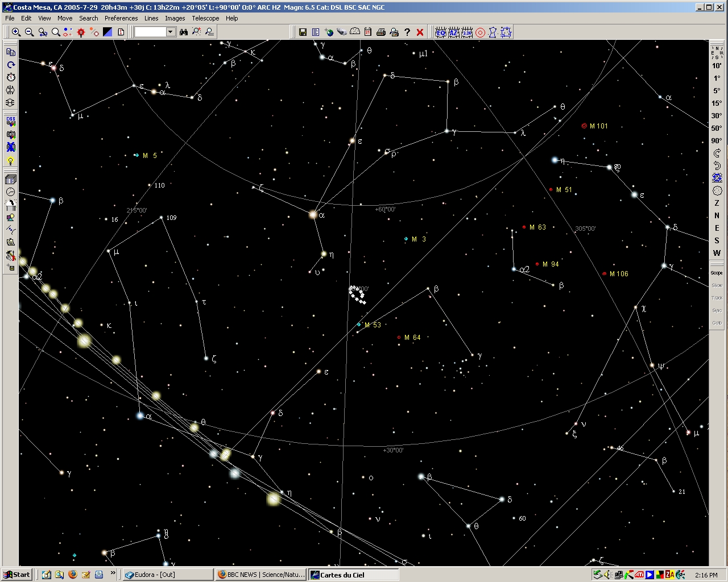Toggle the EQ equatorial grid button
728x582 pixels.
[x=441, y=32]
